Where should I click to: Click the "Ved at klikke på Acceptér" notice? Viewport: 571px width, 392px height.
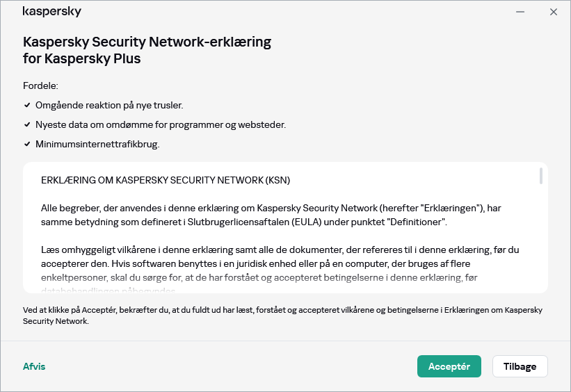pyautogui.click(x=282, y=316)
